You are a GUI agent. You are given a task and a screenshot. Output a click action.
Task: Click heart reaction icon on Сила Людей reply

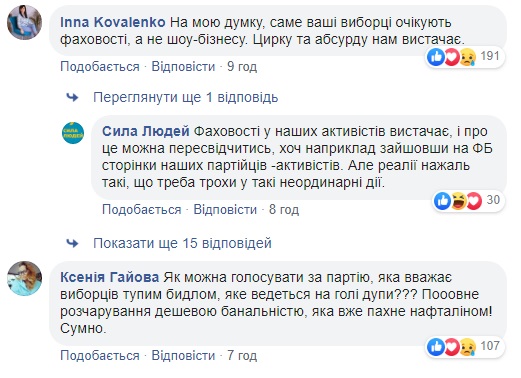(x=474, y=201)
